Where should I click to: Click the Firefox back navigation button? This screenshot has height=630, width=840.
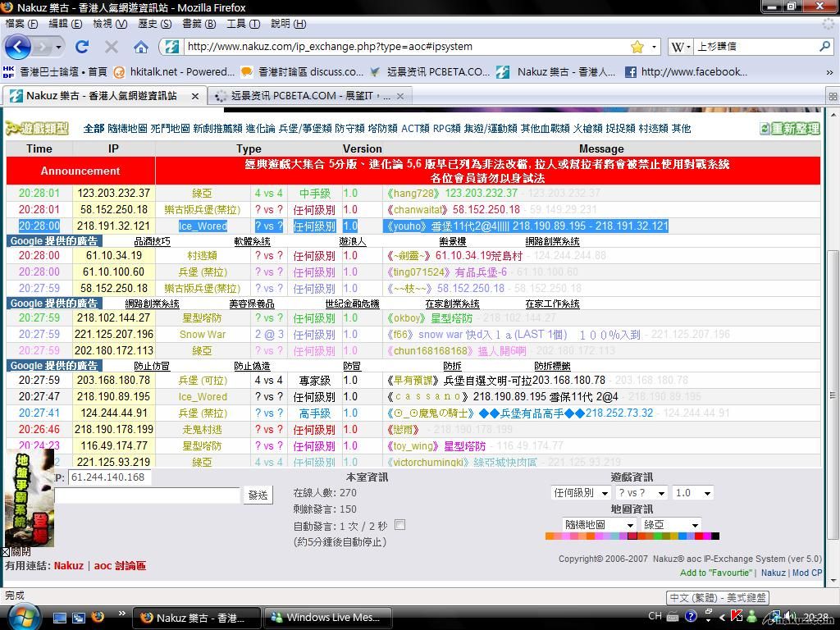18,47
